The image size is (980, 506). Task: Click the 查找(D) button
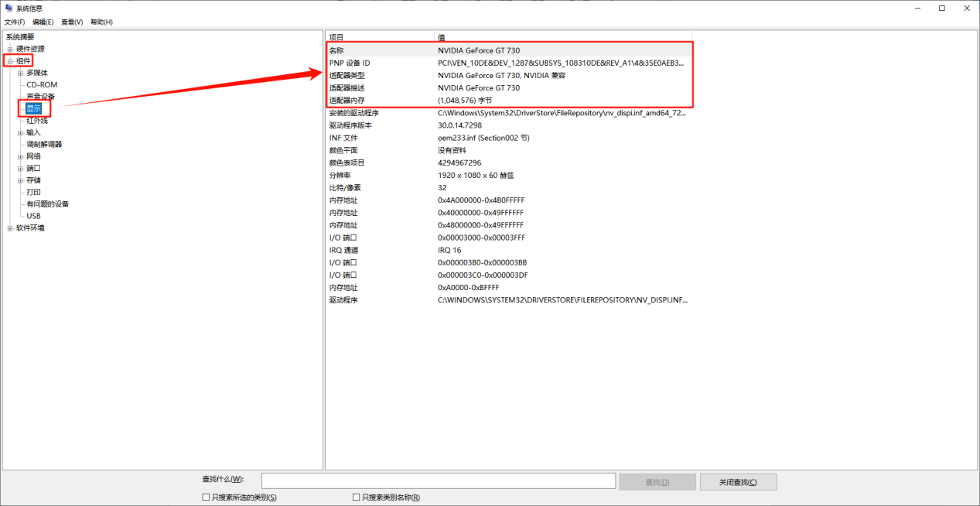657,482
